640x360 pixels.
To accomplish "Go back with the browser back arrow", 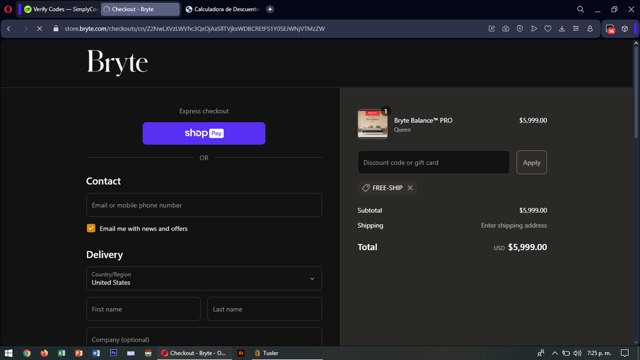I will click(x=9, y=29).
